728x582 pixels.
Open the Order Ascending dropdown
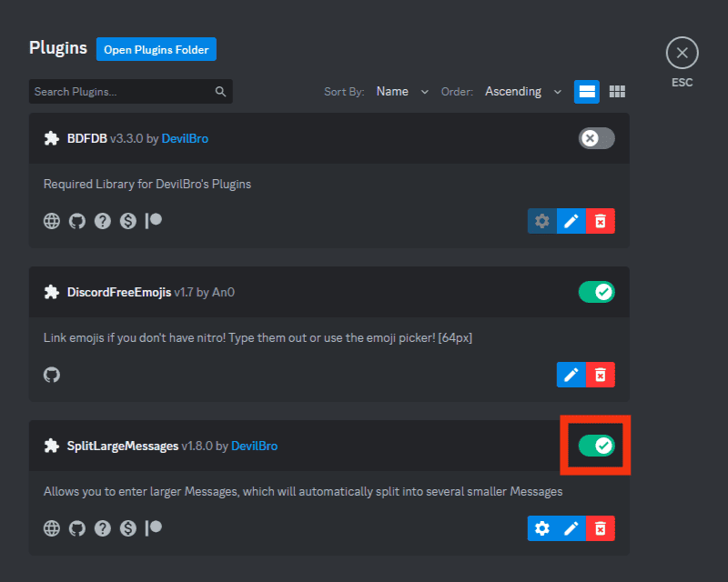pos(523,92)
